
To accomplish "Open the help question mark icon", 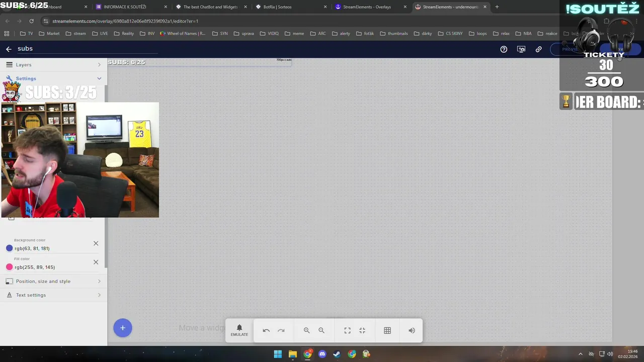I will [x=504, y=49].
